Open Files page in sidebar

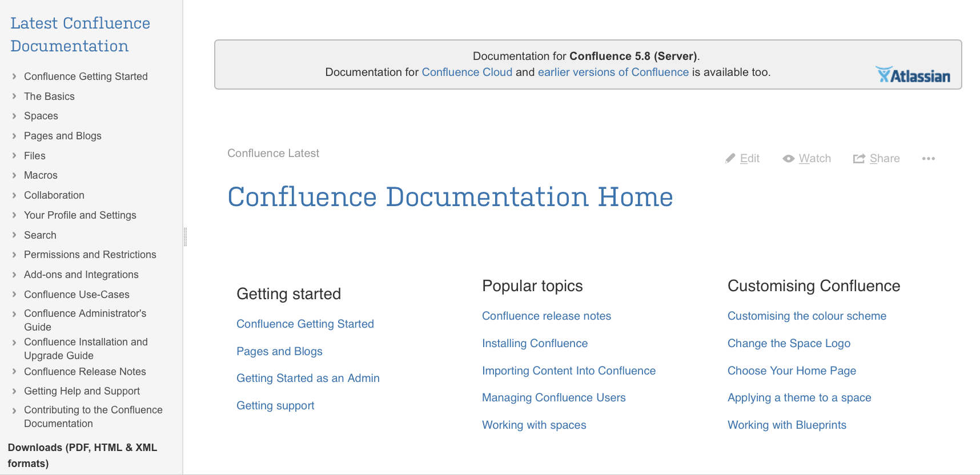click(35, 156)
